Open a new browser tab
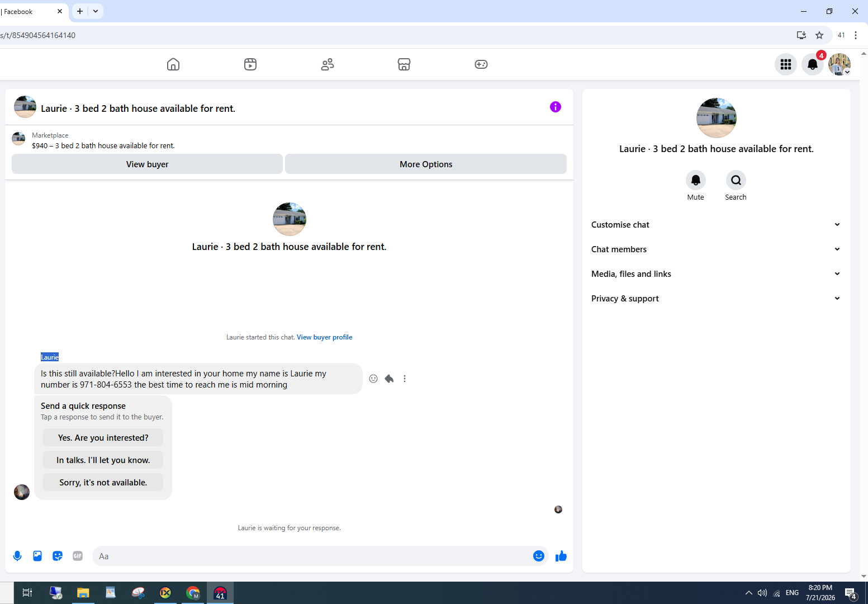868x604 pixels. (x=80, y=11)
